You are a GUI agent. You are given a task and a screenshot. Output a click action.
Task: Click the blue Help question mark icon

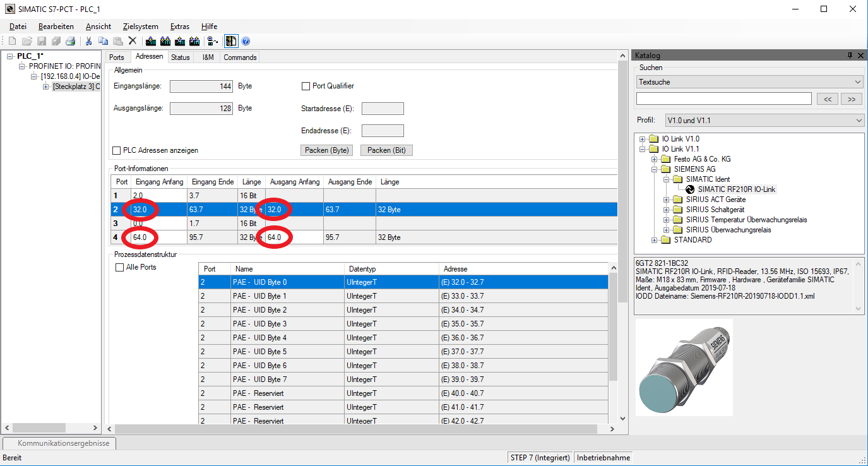[x=246, y=41]
